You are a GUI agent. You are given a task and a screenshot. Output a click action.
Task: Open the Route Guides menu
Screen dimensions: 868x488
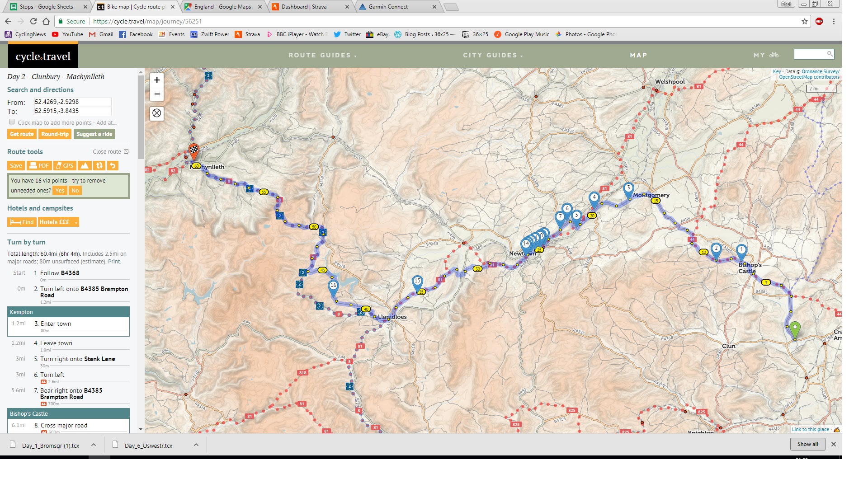[x=323, y=55]
